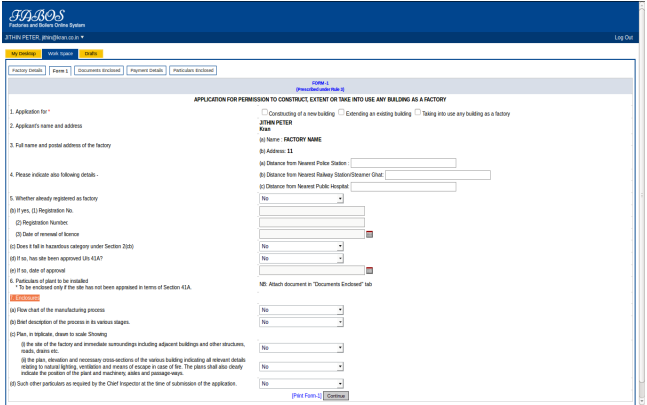Expand the JITHIN PETER user menu
The width and height of the screenshot is (647, 405).
[x=45, y=38]
